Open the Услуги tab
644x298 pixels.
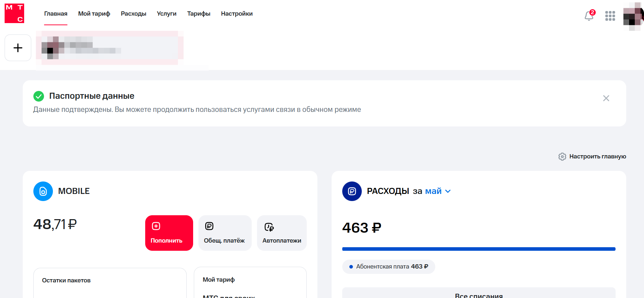point(167,13)
